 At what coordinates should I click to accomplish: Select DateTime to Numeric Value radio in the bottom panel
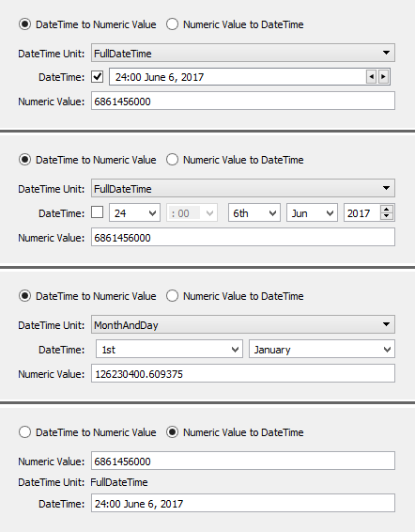(x=24, y=432)
